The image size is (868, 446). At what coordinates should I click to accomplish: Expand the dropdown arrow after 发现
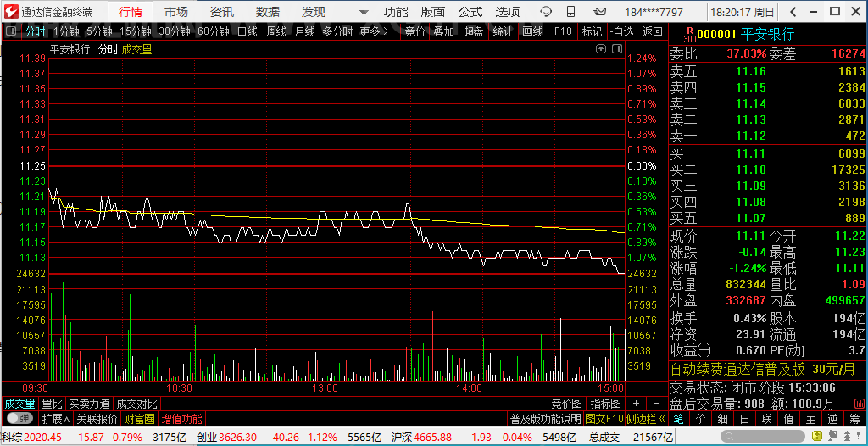(364, 12)
